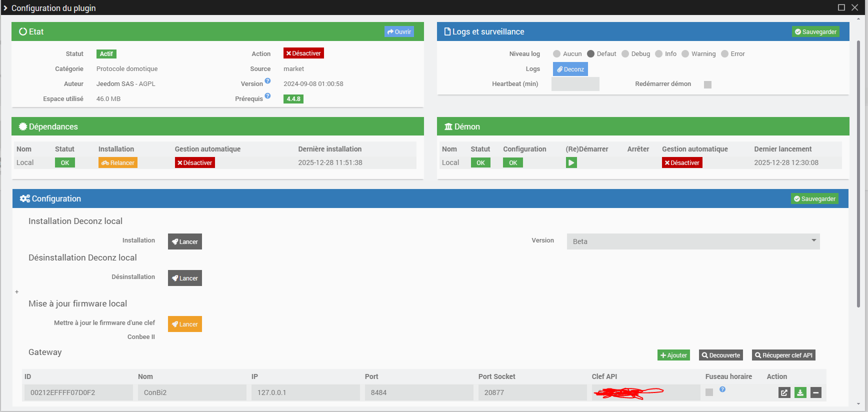Click the help icon next to Version in Etat
The image size is (868, 412).
267,81
